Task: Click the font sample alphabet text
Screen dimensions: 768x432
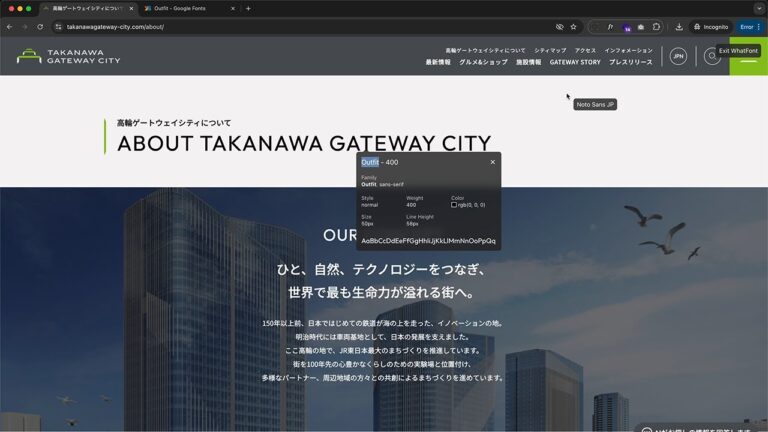Action: pyautogui.click(x=428, y=241)
